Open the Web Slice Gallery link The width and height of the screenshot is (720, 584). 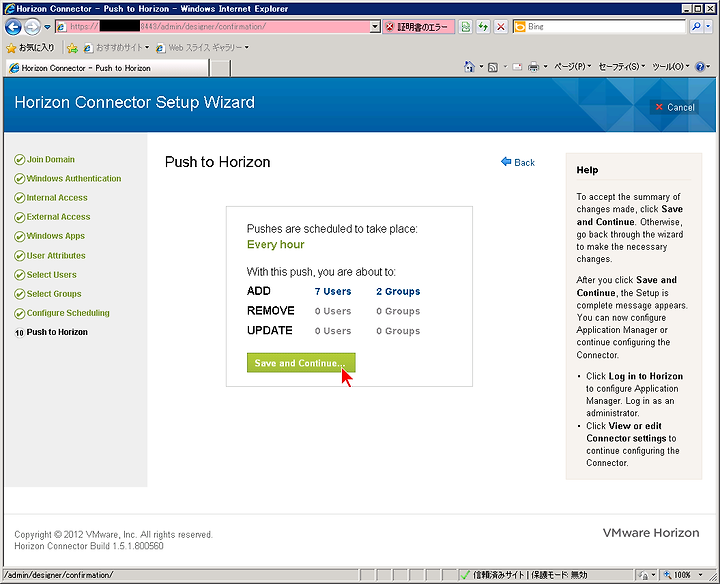202,47
